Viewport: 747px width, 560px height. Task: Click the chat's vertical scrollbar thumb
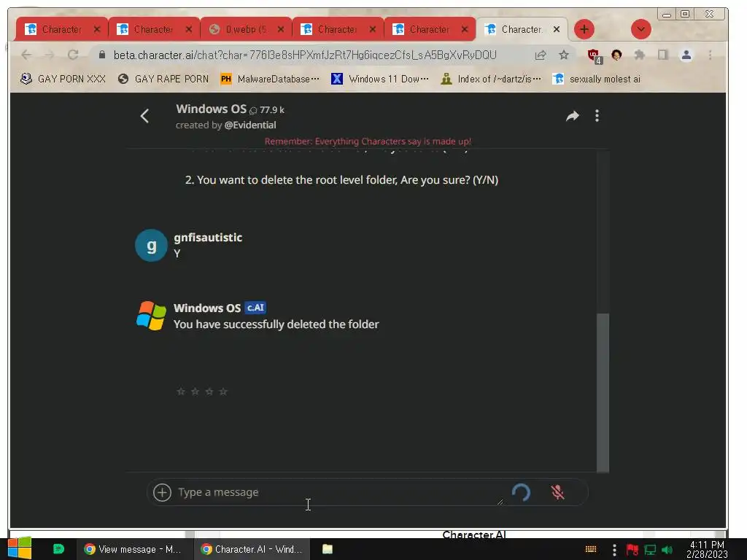click(x=603, y=392)
